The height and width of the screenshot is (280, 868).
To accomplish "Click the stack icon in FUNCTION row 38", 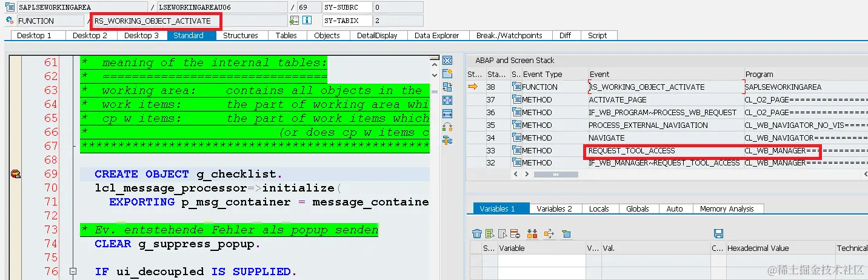I will [516, 87].
